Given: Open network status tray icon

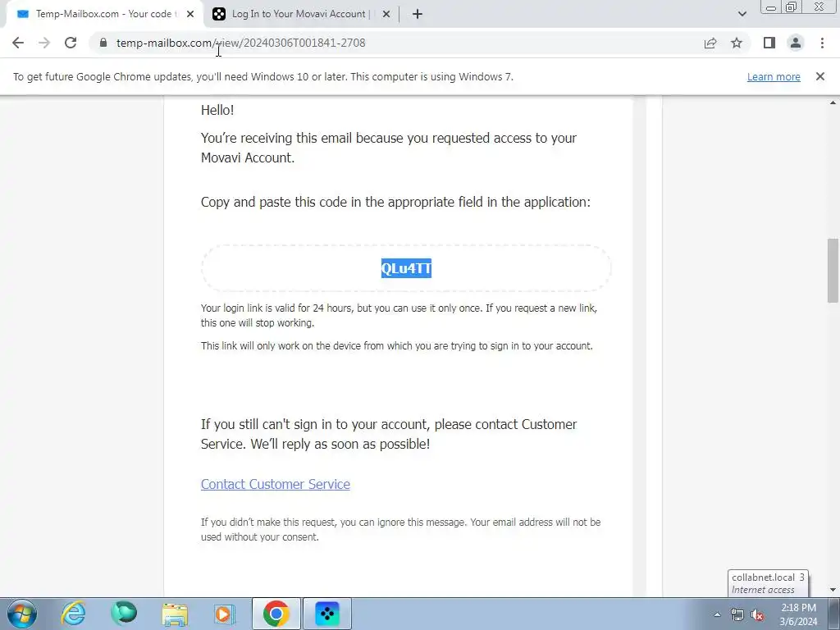Looking at the screenshot, I should click(x=737, y=614).
